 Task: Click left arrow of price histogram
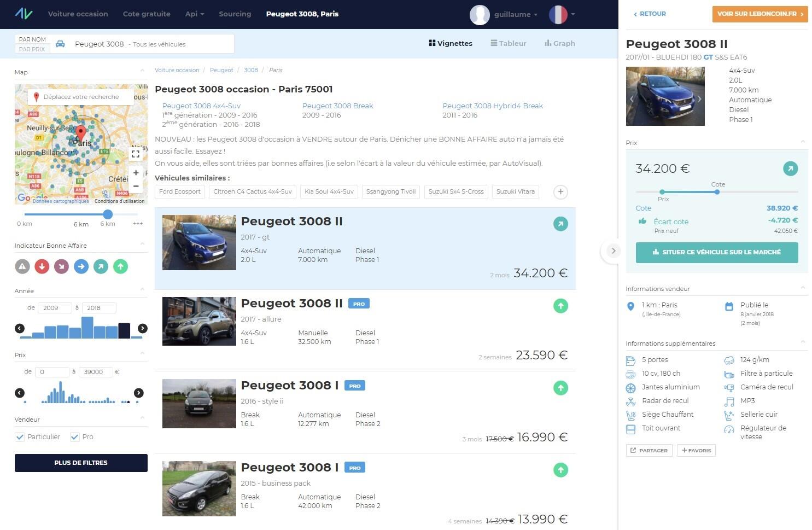click(20, 393)
